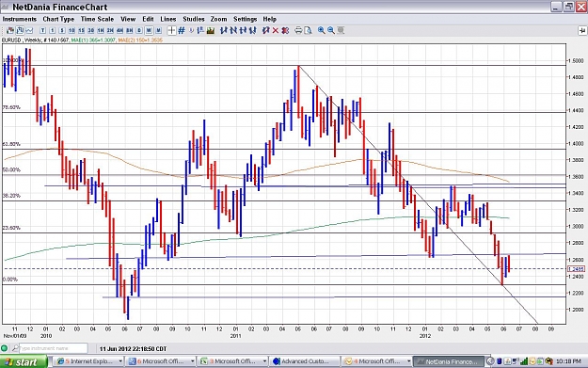Click the instrument search magnifier icon

click(x=15, y=348)
